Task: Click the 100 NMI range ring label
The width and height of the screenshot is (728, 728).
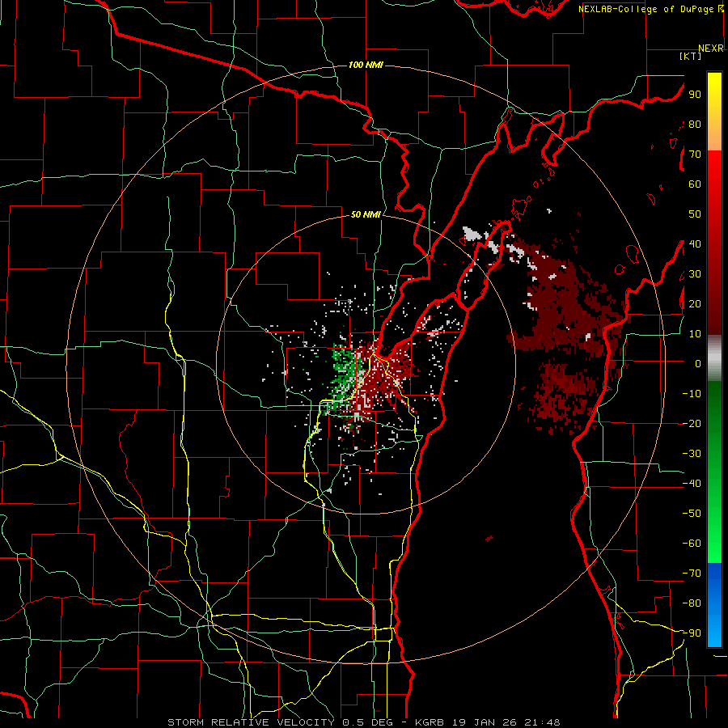Action: coord(366,65)
